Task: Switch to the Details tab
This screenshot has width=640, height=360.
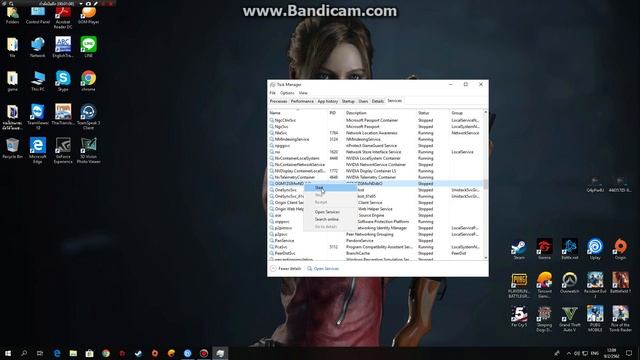Action: [x=378, y=101]
